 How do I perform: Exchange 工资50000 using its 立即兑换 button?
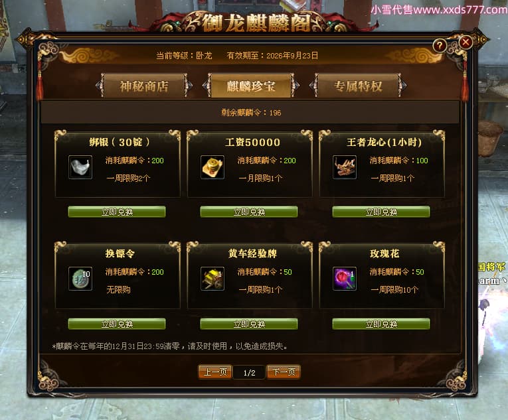pos(249,212)
